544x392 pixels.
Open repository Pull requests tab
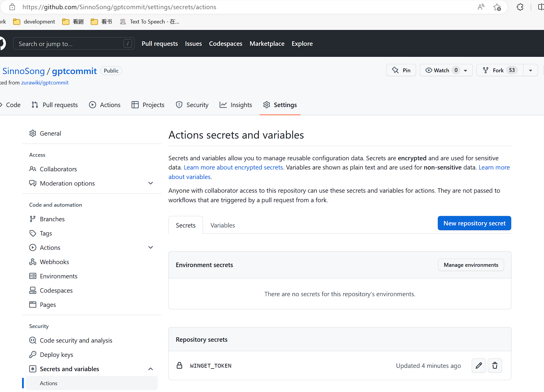coord(55,105)
